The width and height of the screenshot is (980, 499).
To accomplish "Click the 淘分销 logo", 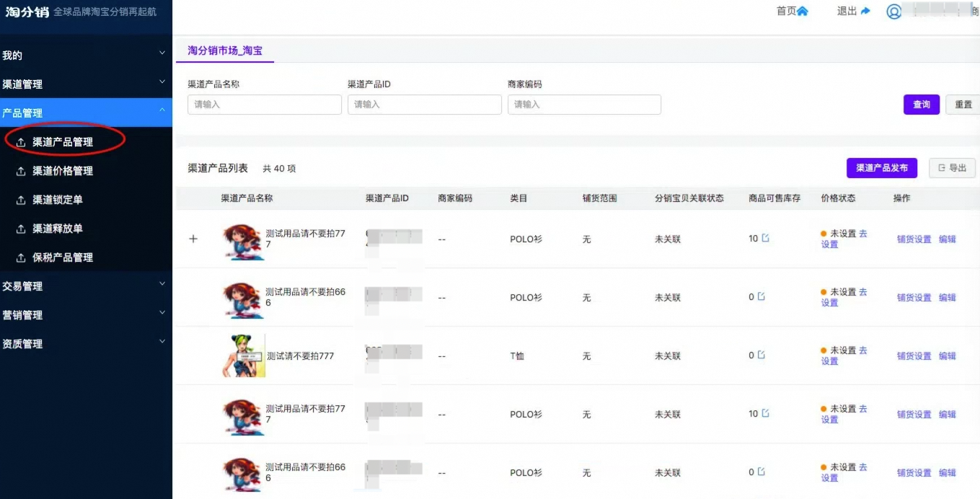I will [26, 12].
